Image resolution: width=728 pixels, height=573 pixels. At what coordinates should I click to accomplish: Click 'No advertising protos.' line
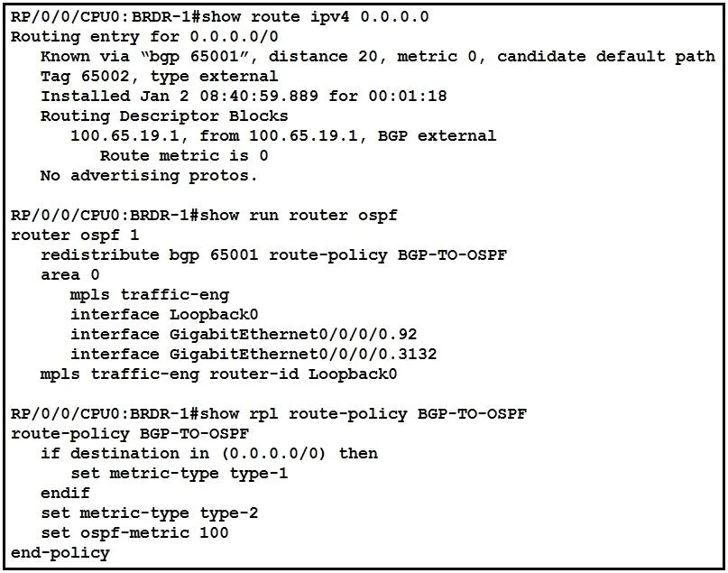149,176
